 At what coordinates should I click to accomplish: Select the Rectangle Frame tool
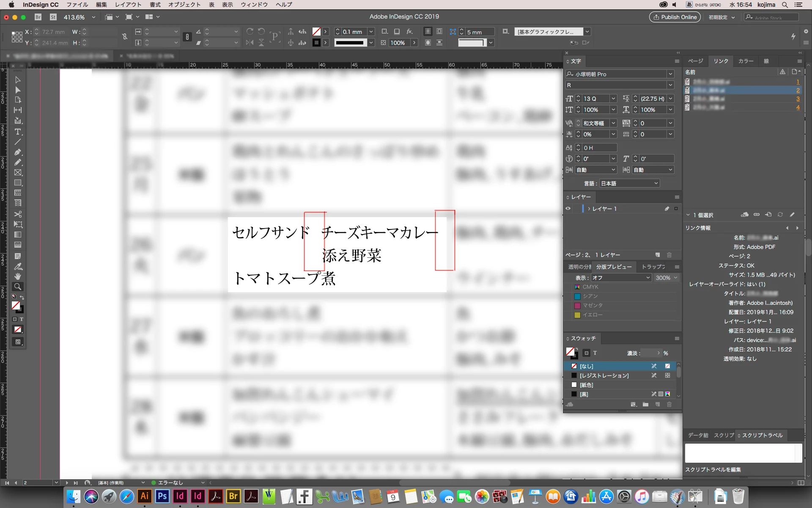(x=18, y=172)
